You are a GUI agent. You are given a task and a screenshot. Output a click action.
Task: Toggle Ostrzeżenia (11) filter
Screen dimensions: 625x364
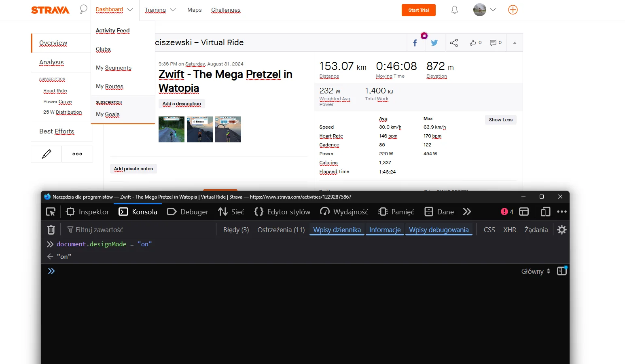tap(281, 230)
